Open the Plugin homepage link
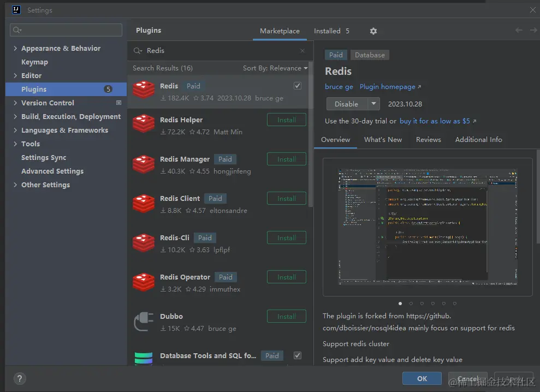 [x=390, y=86]
